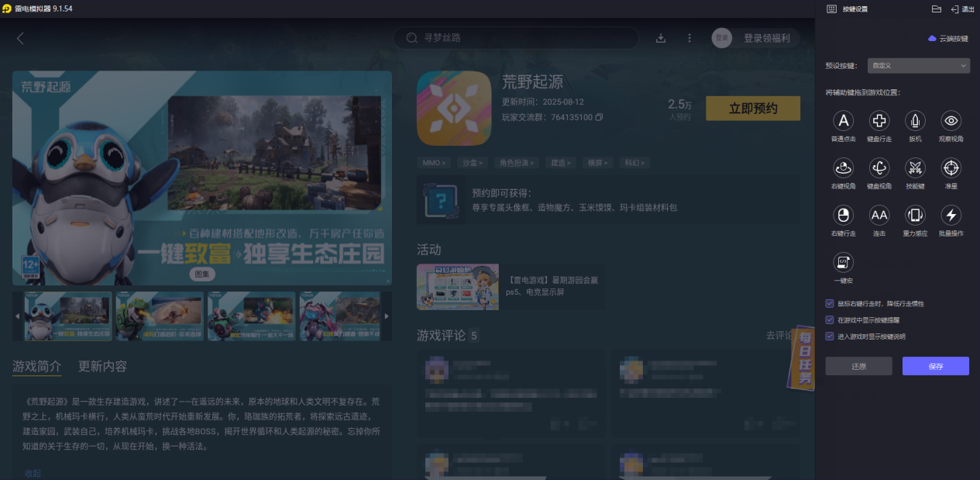The image size is (980, 480).
Task: Select the 观察视角 eye icon
Action: coord(951,120)
